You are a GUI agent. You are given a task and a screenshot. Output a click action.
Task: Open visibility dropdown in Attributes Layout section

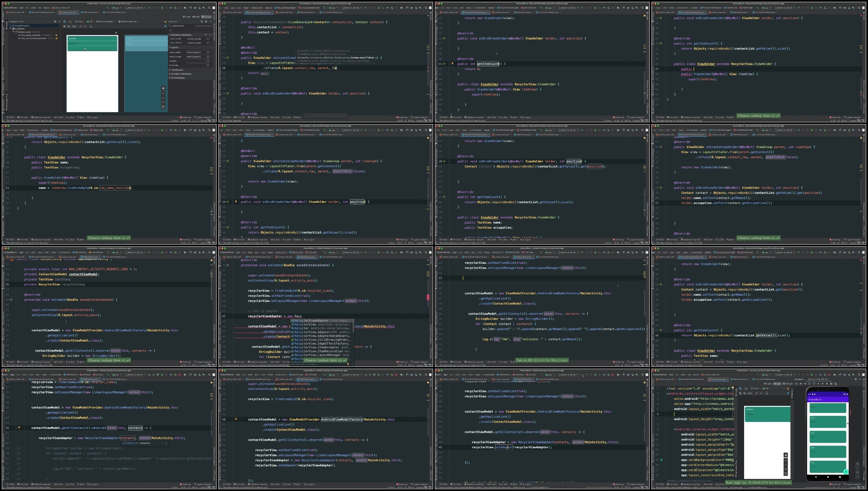(198, 61)
